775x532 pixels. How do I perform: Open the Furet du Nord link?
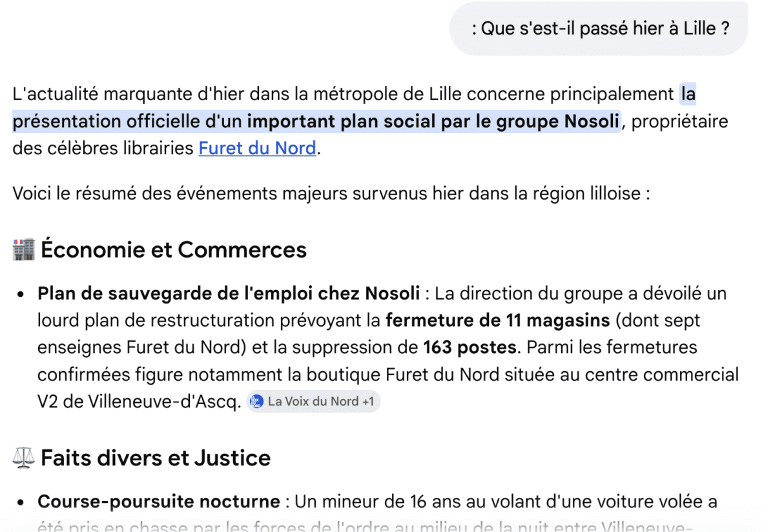257,148
